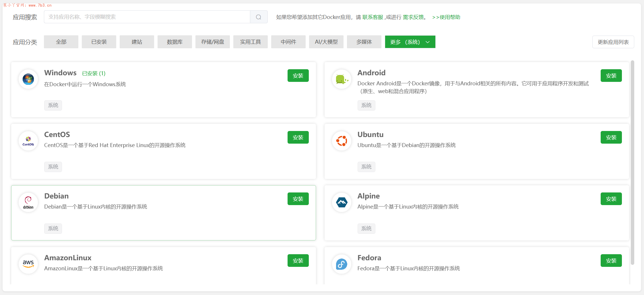Install the Android app
Image resolution: width=644 pixels, height=295 pixels.
(611, 76)
